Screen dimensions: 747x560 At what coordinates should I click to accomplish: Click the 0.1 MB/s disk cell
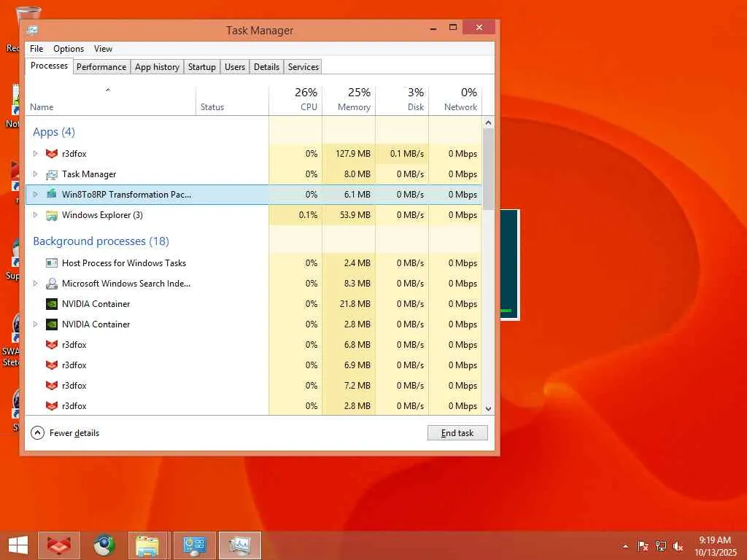tap(402, 153)
